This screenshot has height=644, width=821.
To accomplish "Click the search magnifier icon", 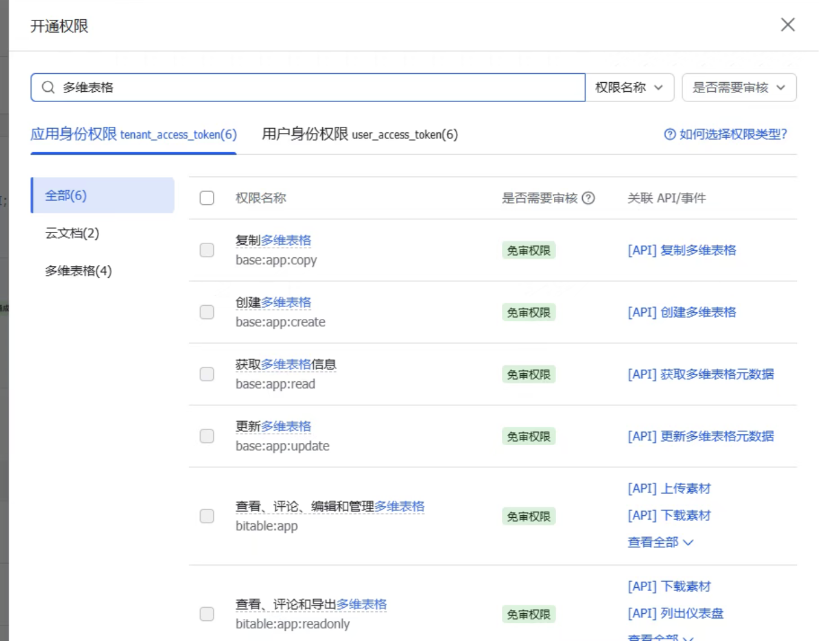I will coord(48,88).
